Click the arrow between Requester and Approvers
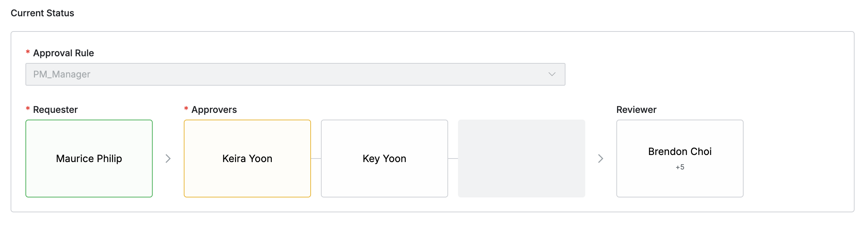868x230 pixels. tap(168, 159)
